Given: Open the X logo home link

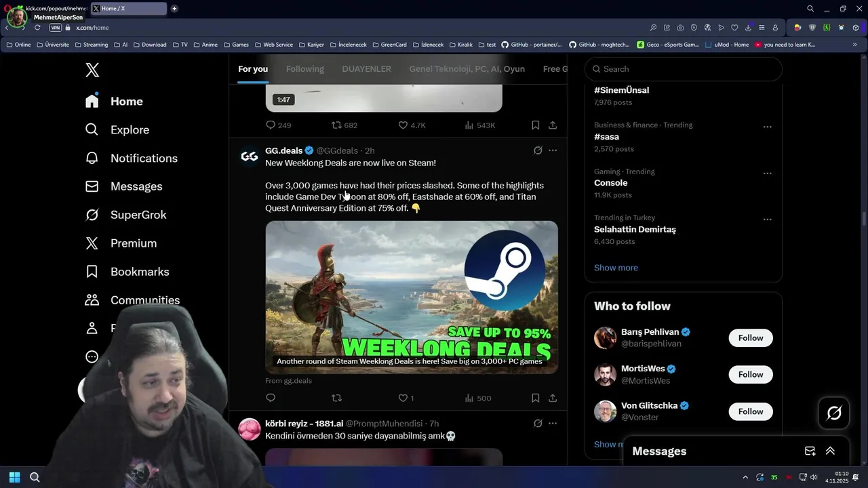Looking at the screenshot, I should (92, 69).
